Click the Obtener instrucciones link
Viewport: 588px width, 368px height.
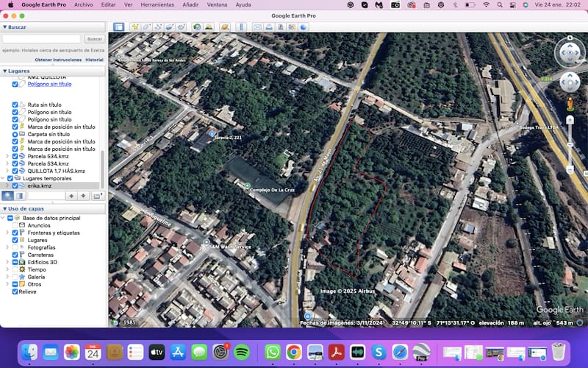click(58, 60)
